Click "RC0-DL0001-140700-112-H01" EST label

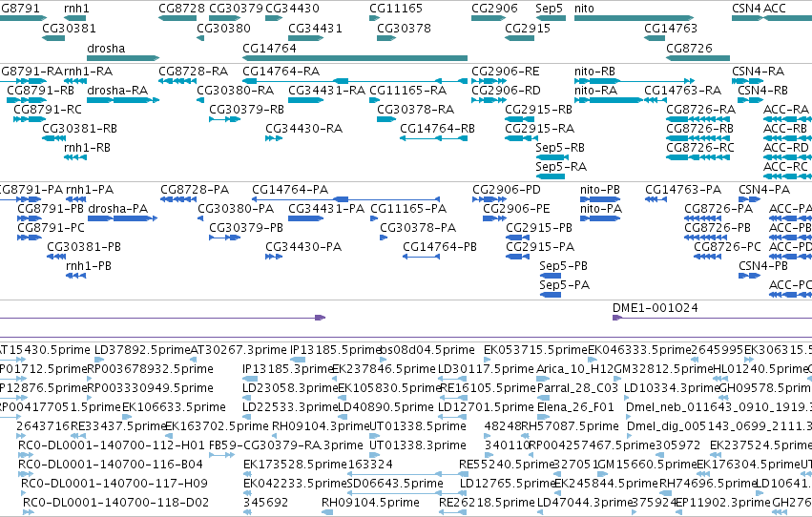click(x=112, y=445)
